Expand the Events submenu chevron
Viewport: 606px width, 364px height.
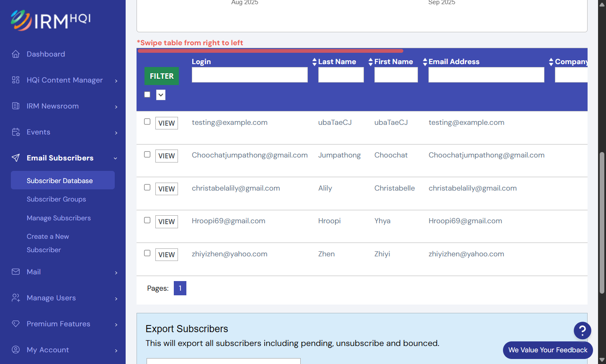click(116, 133)
